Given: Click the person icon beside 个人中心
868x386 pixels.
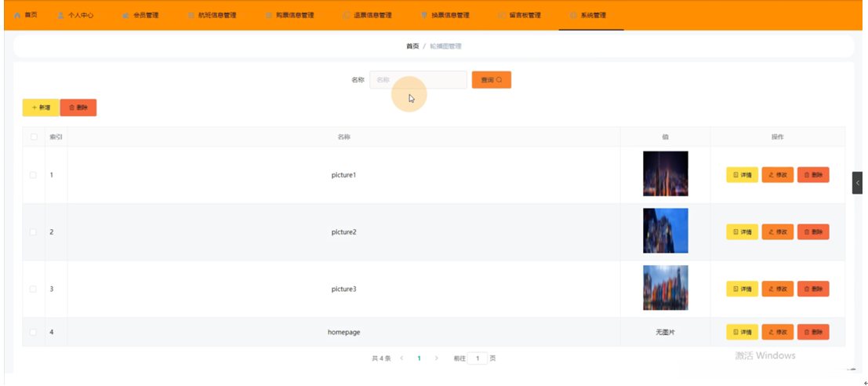Looking at the screenshot, I should pos(60,16).
